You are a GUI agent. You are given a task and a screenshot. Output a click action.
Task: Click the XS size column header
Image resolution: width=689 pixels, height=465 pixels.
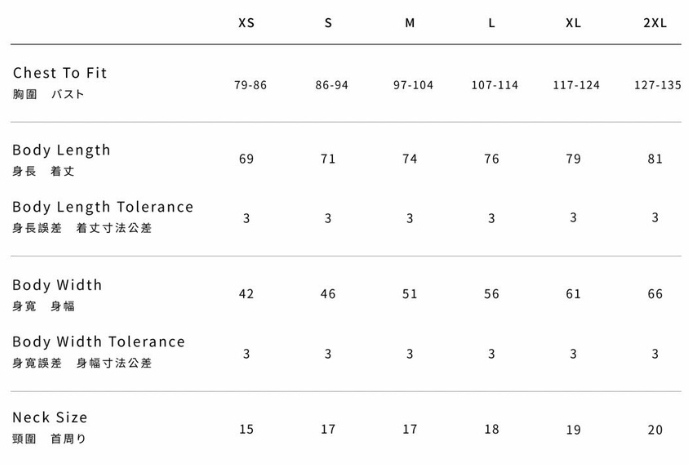(246, 22)
